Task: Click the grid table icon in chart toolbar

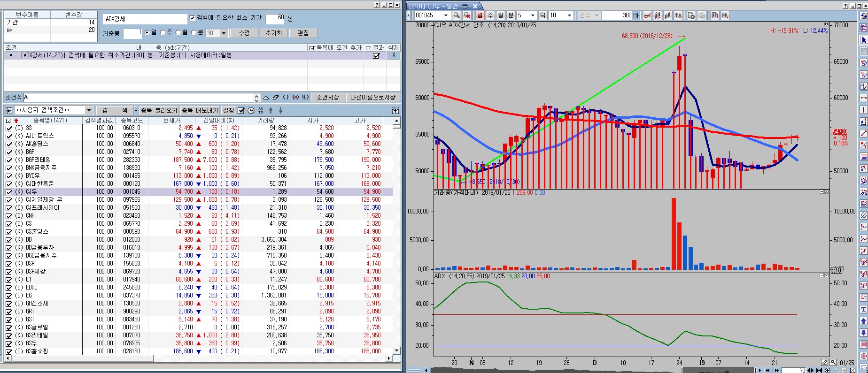Action: coord(725,15)
